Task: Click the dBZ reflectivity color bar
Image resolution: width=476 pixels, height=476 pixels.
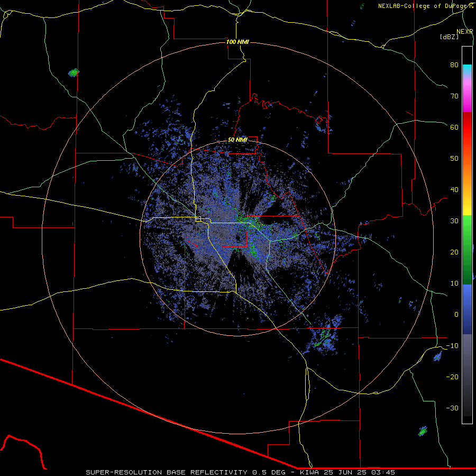Action: coord(467,235)
